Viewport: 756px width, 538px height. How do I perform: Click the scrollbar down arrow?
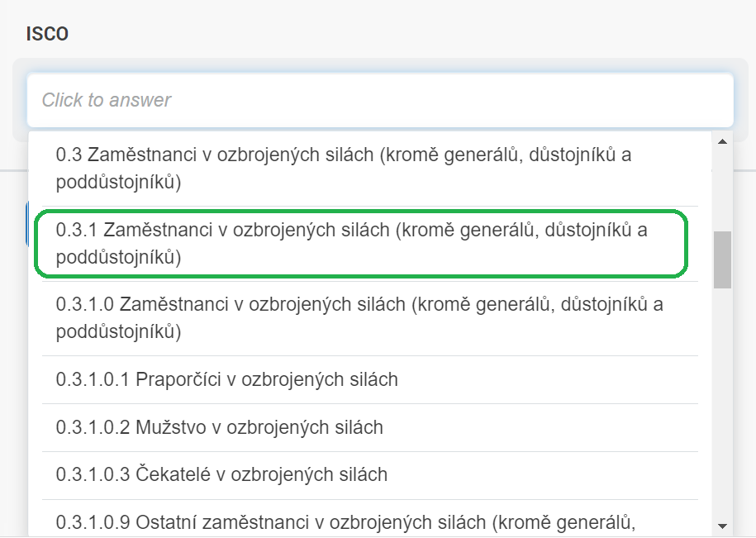pos(720,525)
